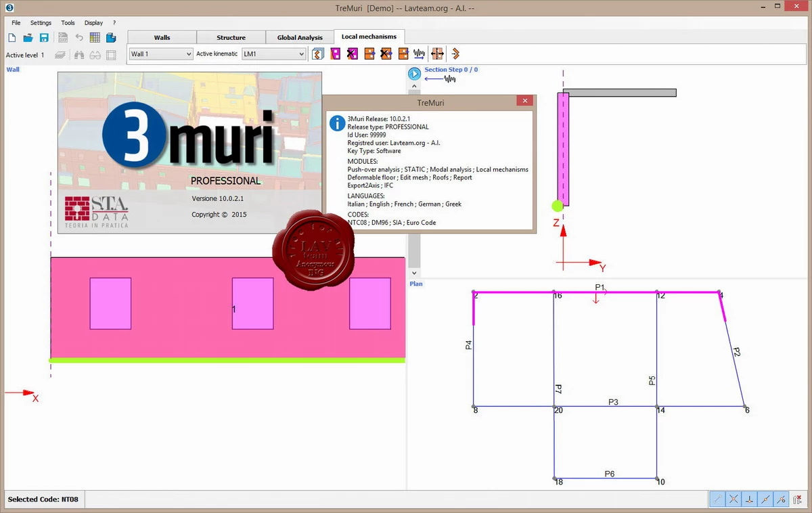
Task: Click the Section Step 0 / 0 label
Action: click(x=451, y=70)
